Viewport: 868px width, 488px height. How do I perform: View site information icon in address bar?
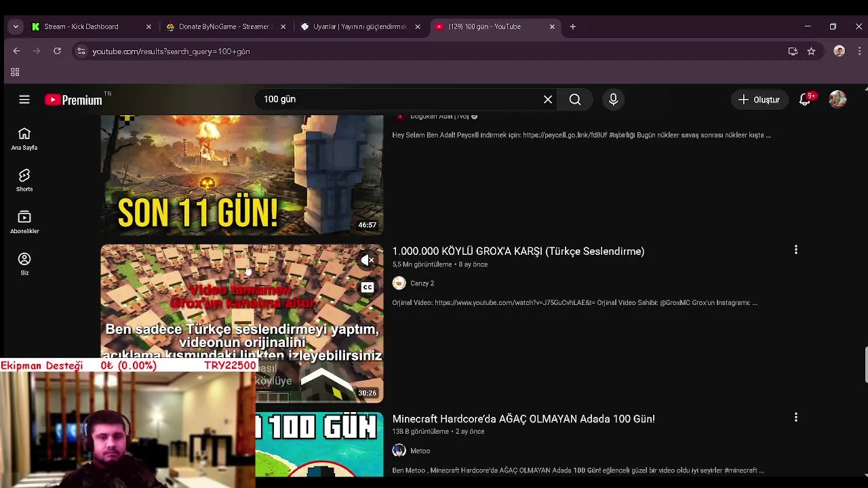(x=81, y=51)
